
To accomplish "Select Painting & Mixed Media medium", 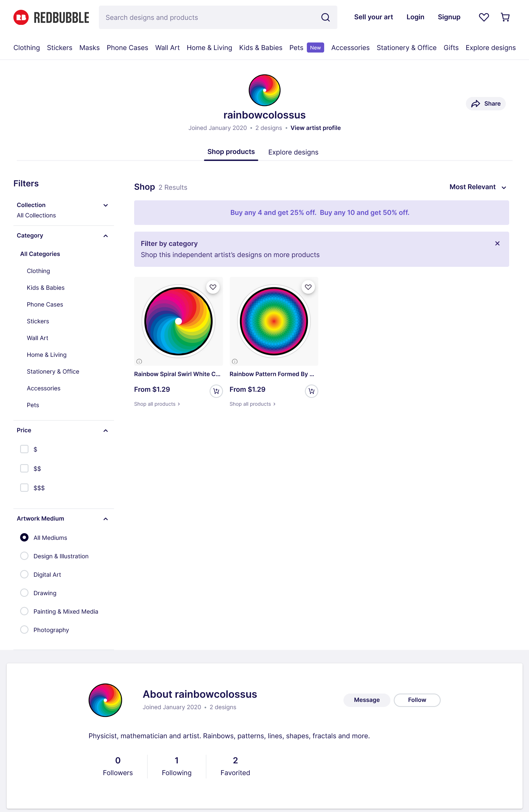I will point(24,611).
